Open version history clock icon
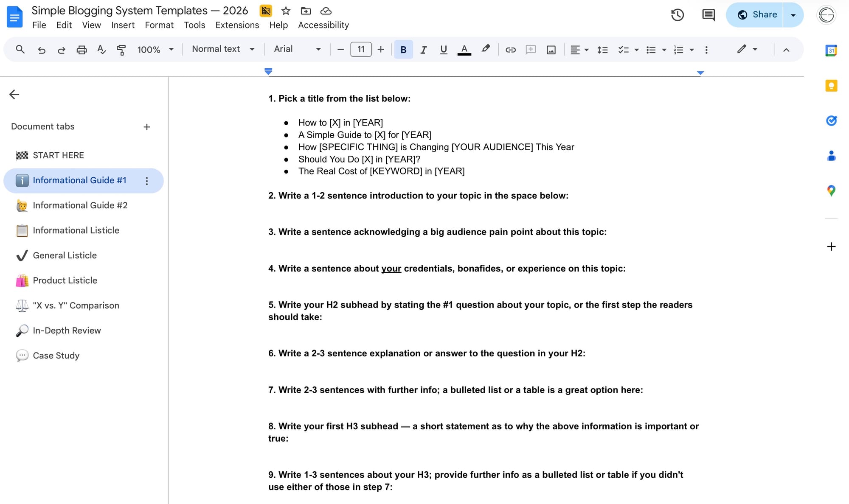The image size is (849, 504). [x=677, y=15]
